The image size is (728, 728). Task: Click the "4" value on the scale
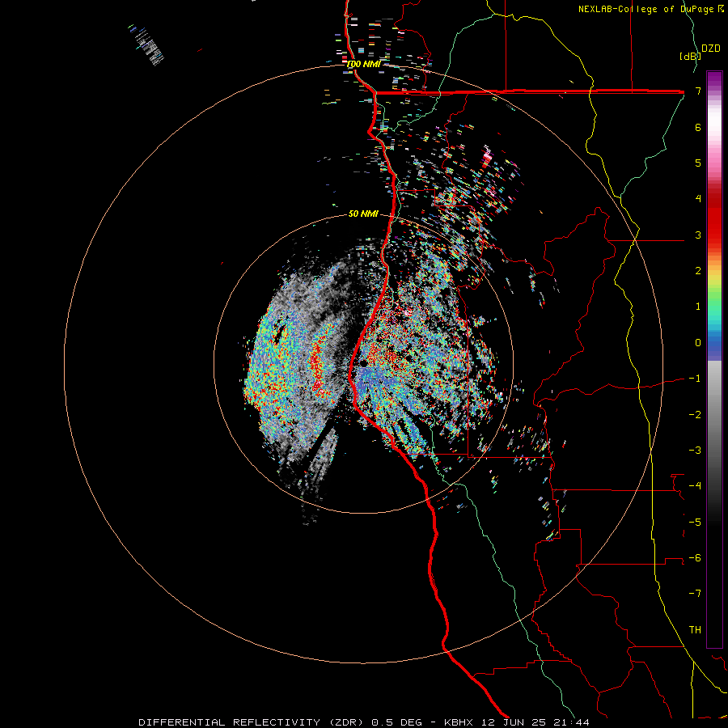click(x=698, y=199)
